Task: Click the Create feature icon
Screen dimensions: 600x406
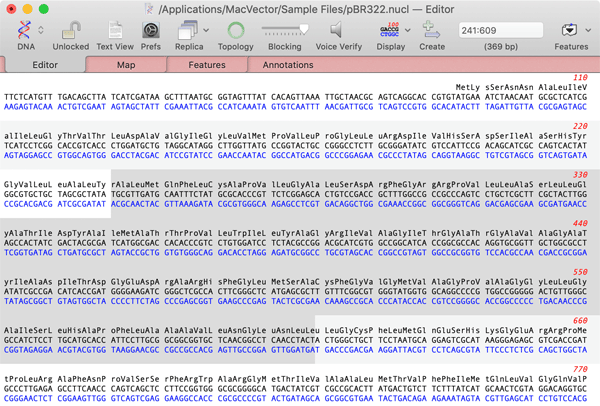Action: (431, 30)
